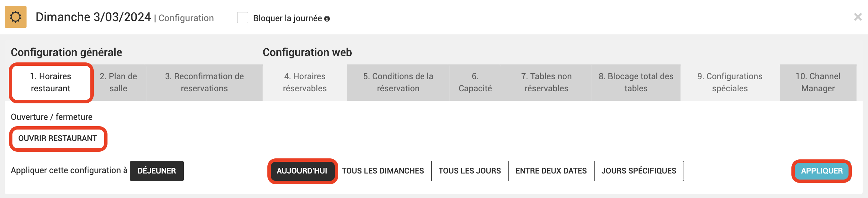Open Reconfirmation de reservations tab
Viewport: 868px width, 198px height.
coord(204,83)
